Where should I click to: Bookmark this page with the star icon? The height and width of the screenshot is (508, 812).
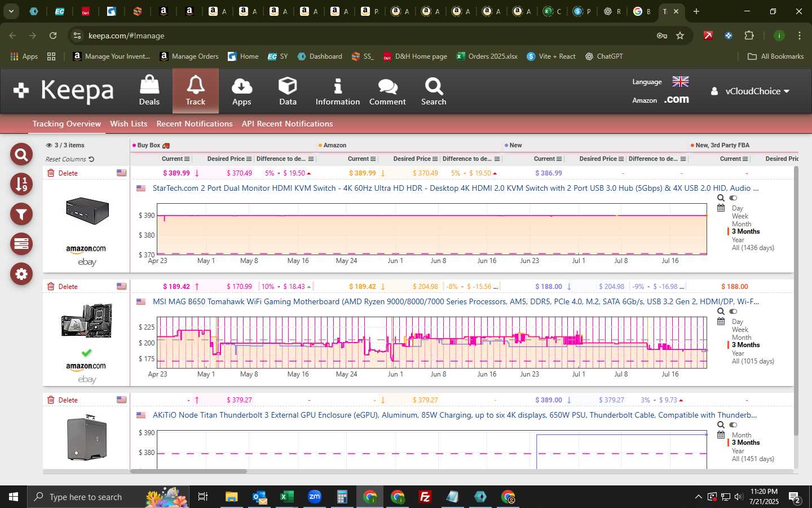[680, 36]
